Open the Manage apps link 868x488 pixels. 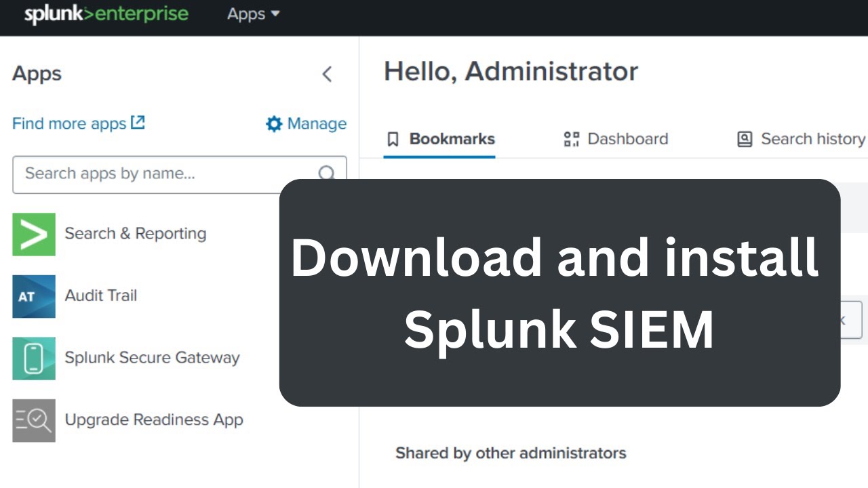tap(316, 123)
